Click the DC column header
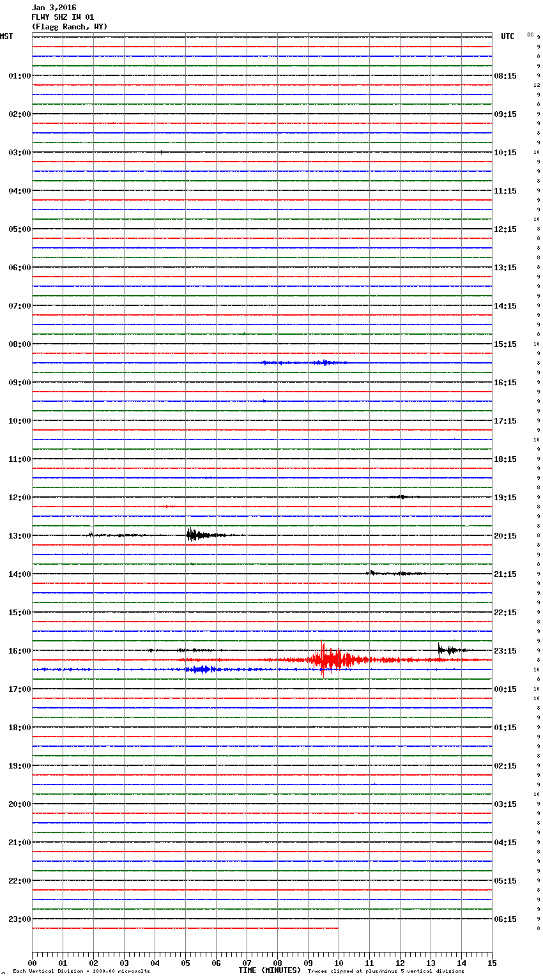The width and height of the screenshot is (543, 980). pos(530,34)
